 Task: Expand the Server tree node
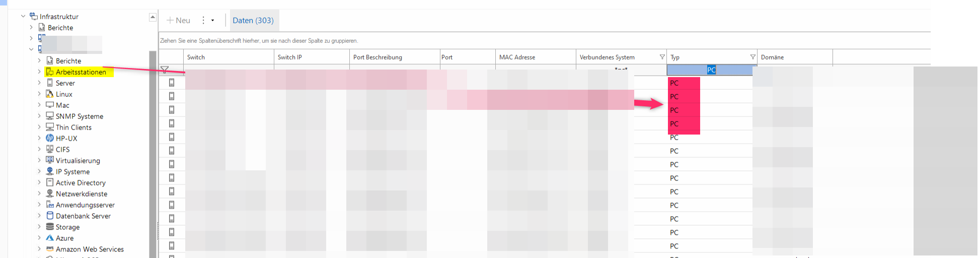39,83
